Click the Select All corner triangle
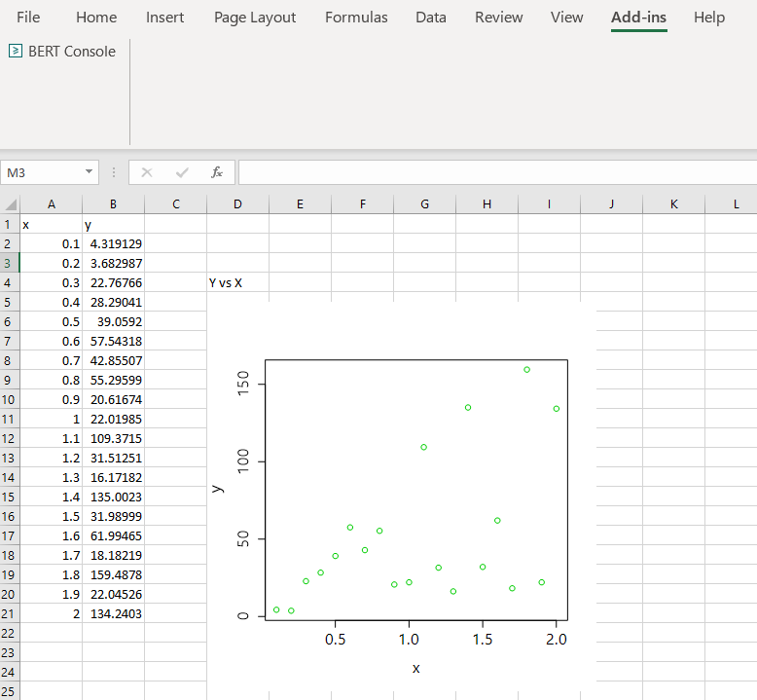The width and height of the screenshot is (757, 700). point(10,203)
